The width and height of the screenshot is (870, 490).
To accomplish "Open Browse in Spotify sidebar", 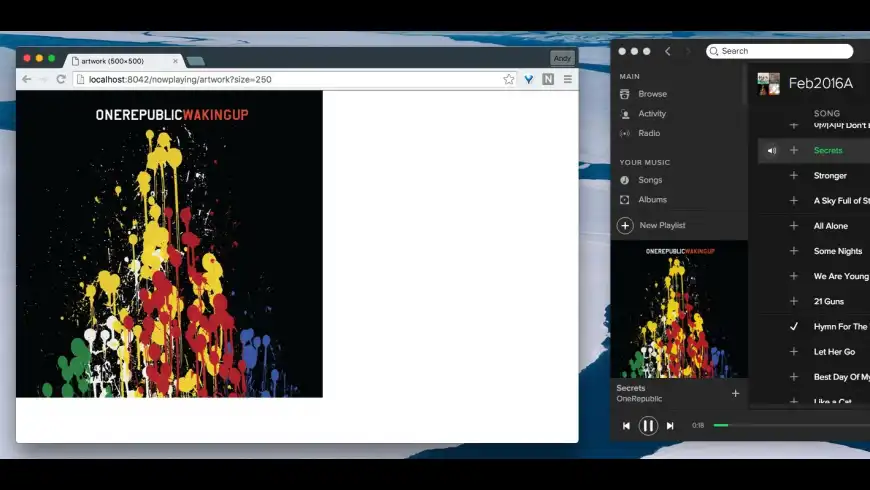I will [x=652, y=94].
